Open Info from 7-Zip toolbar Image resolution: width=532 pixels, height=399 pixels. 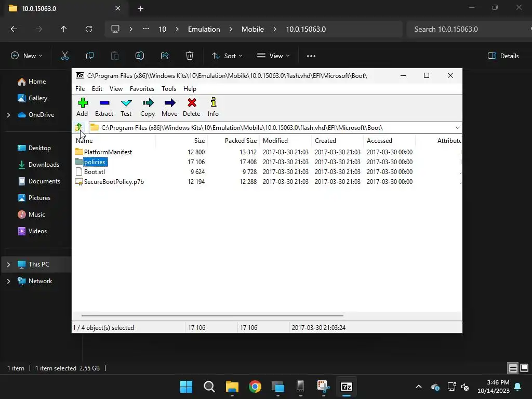coord(213,107)
